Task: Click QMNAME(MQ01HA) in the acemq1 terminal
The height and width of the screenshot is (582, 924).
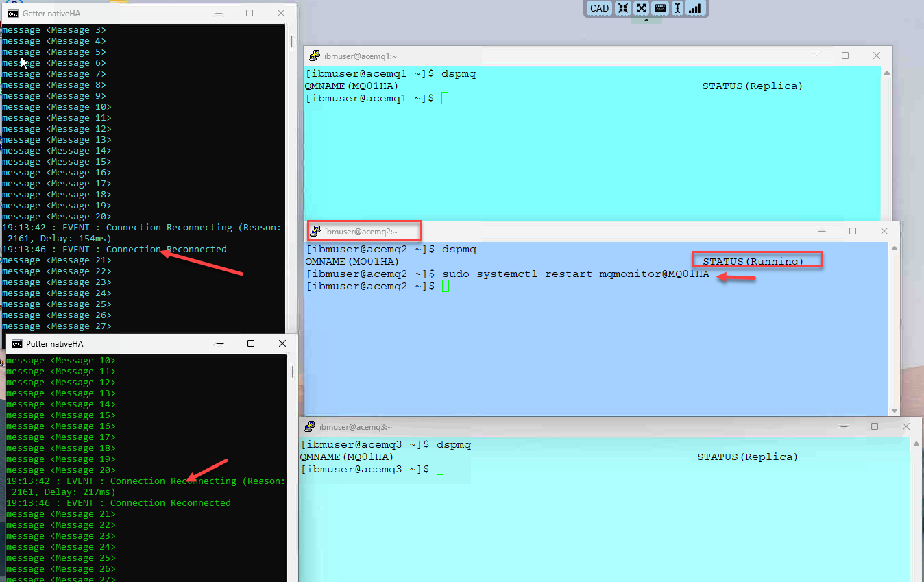Action: pyautogui.click(x=352, y=86)
